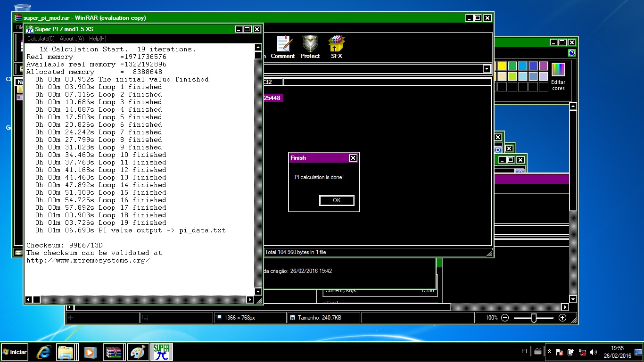Screen dimensions: 644x362
Task: Click 'Tamanho: 240,7KB' in Paint status bar
Action: [320, 318]
